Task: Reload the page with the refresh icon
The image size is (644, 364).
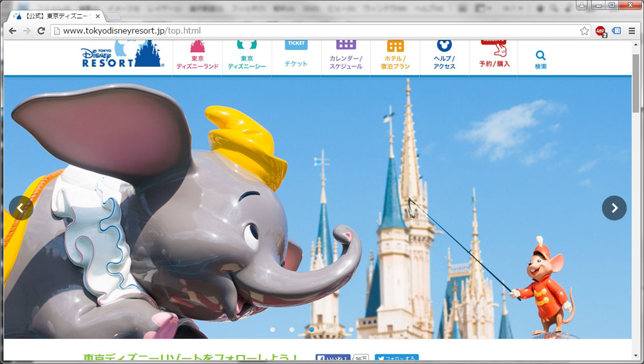Action: pos(41,31)
